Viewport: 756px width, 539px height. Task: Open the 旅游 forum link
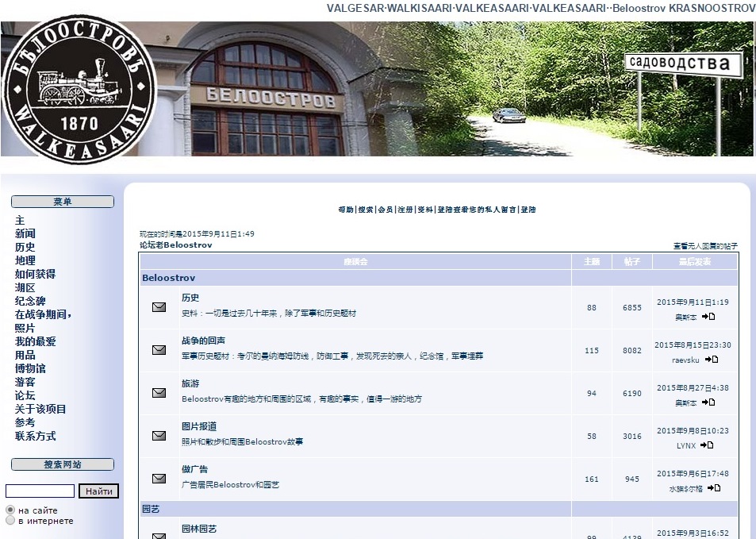(190, 383)
